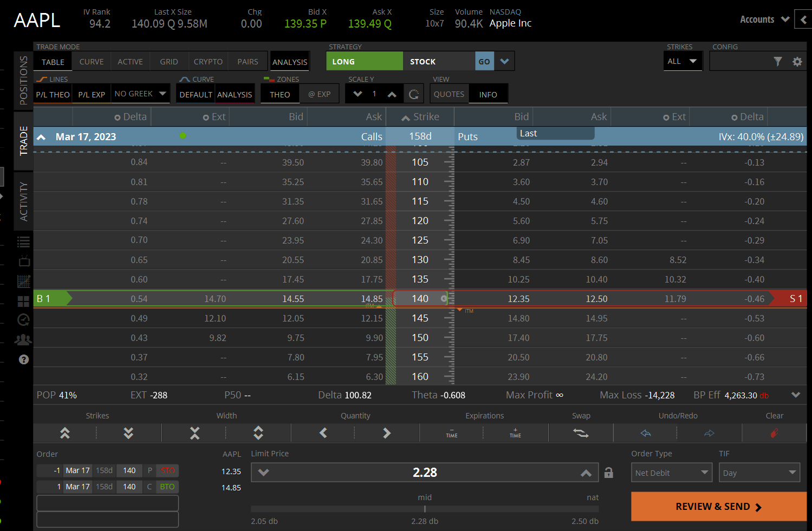
Task: Open the strikes filter funnel icon
Action: [x=778, y=62]
